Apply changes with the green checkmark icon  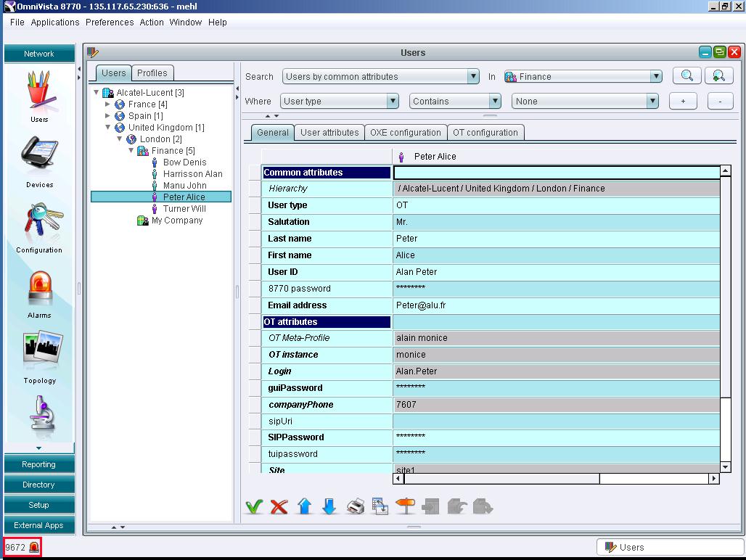(253, 506)
